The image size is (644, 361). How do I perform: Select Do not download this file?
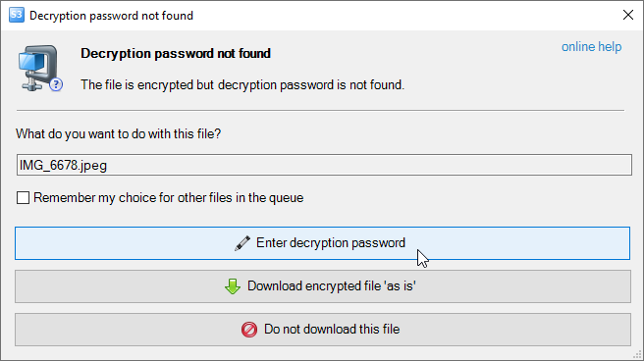323,330
